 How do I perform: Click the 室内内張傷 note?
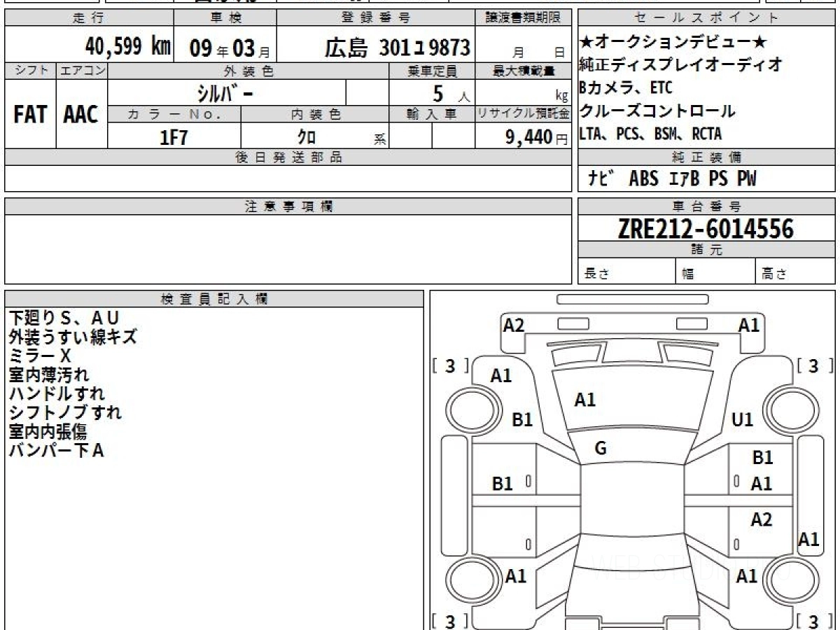[x=47, y=431]
